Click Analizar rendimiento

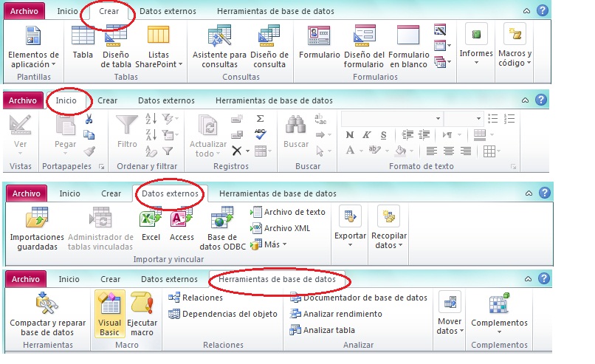click(x=336, y=314)
